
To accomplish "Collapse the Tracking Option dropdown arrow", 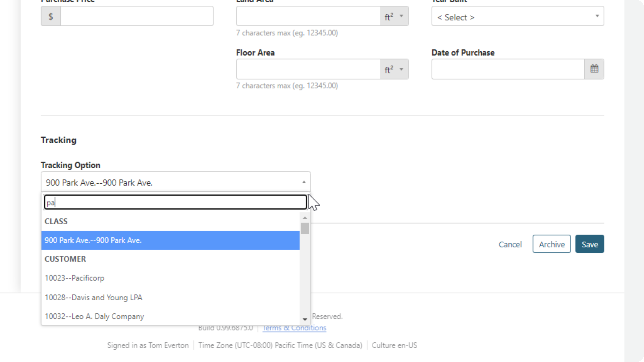I will click(304, 182).
